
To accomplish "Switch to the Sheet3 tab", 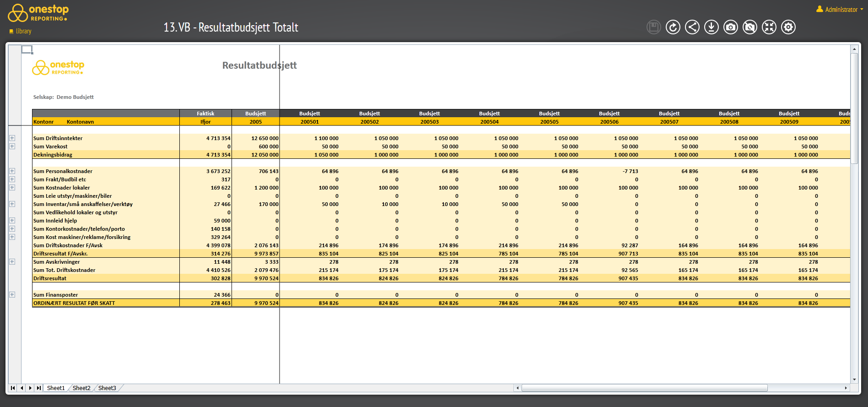I will [x=107, y=388].
